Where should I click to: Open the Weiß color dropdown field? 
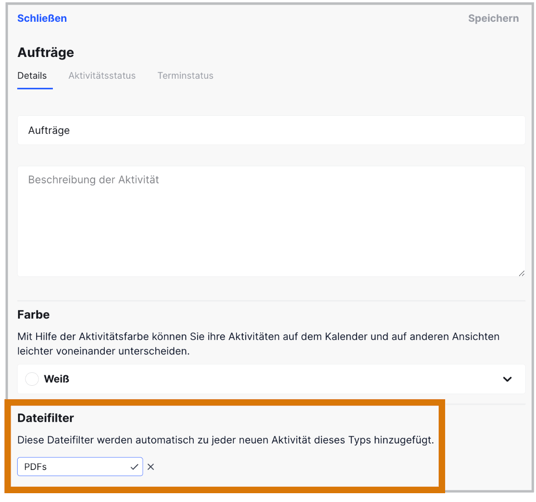pos(271,379)
